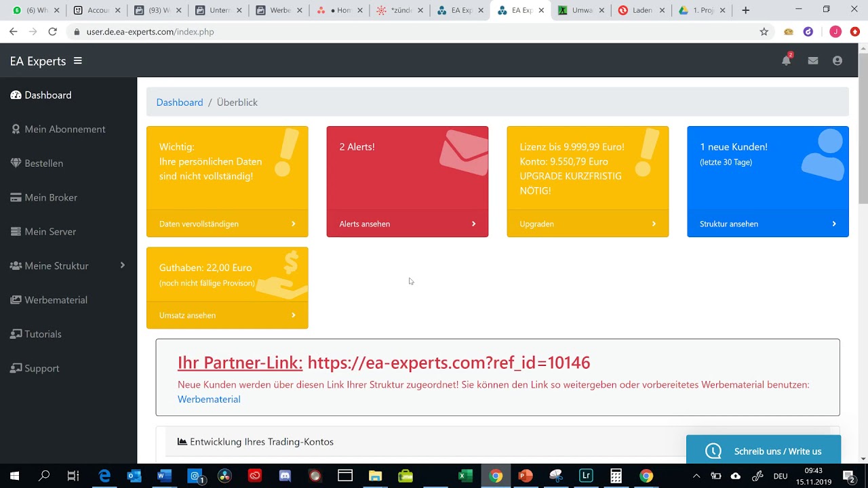The width and height of the screenshot is (868, 488).
Task: Open a new browser tab
Action: [x=745, y=10]
